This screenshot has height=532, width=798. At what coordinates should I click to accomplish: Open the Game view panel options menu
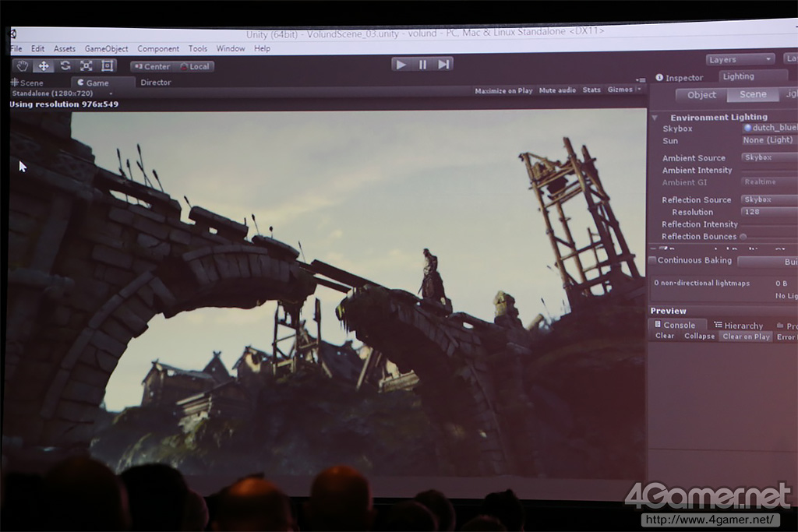point(641,80)
